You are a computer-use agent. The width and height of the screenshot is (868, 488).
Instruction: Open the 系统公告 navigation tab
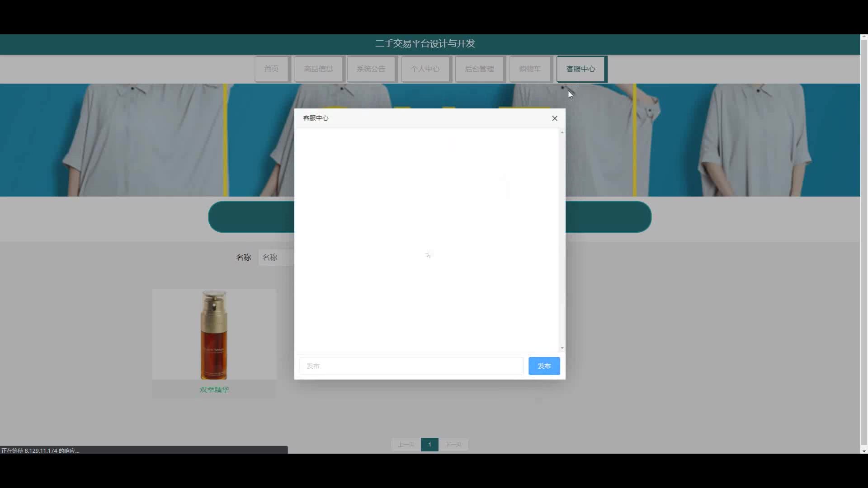click(371, 69)
